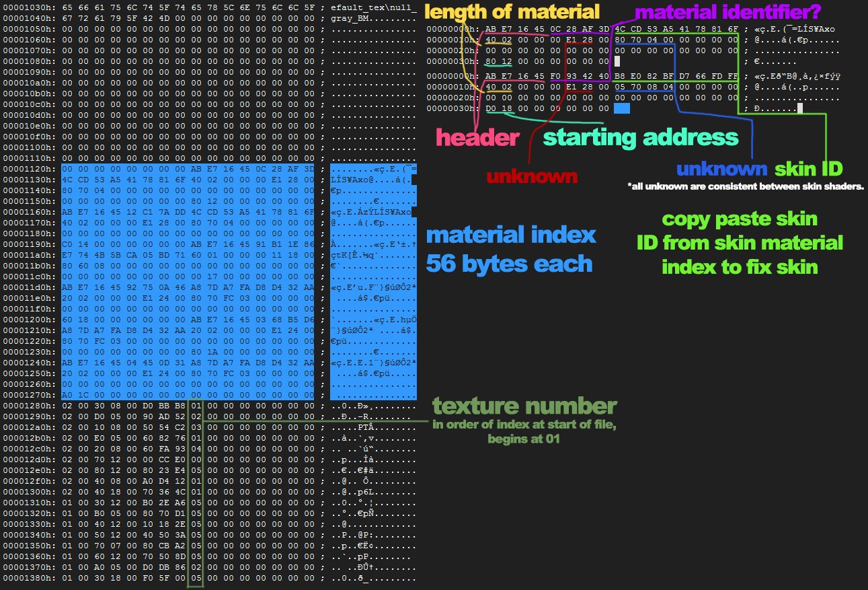Select offset address 00001030h in first row
Viewport: 868px width, 590px height.
pyautogui.click(x=28, y=5)
